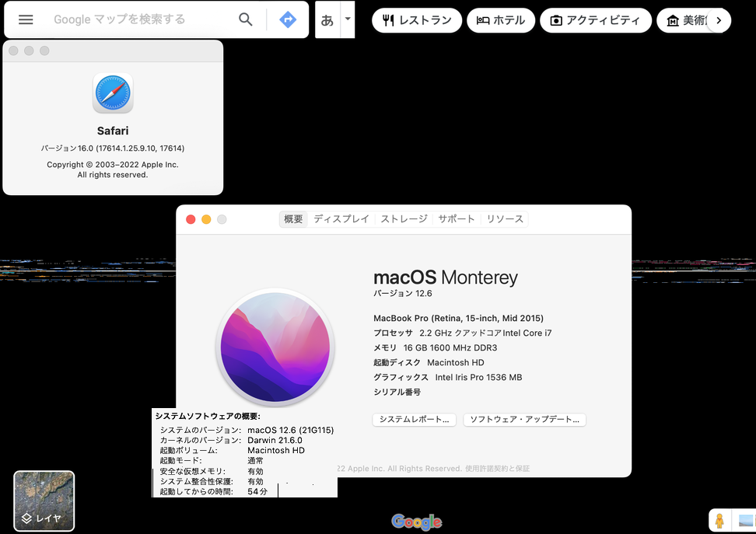Click the macOS Monterey logo image
Image resolution: width=756 pixels, height=534 pixels.
point(275,347)
